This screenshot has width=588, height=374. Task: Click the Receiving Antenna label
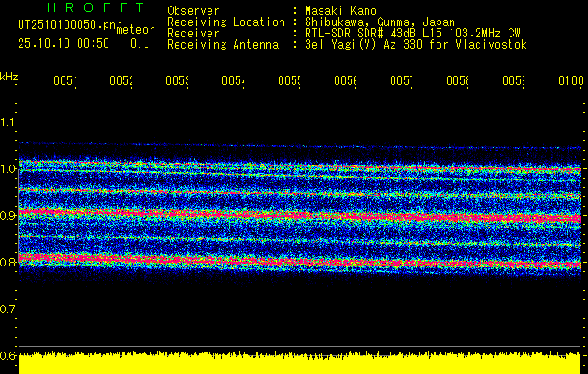click(x=222, y=45)
